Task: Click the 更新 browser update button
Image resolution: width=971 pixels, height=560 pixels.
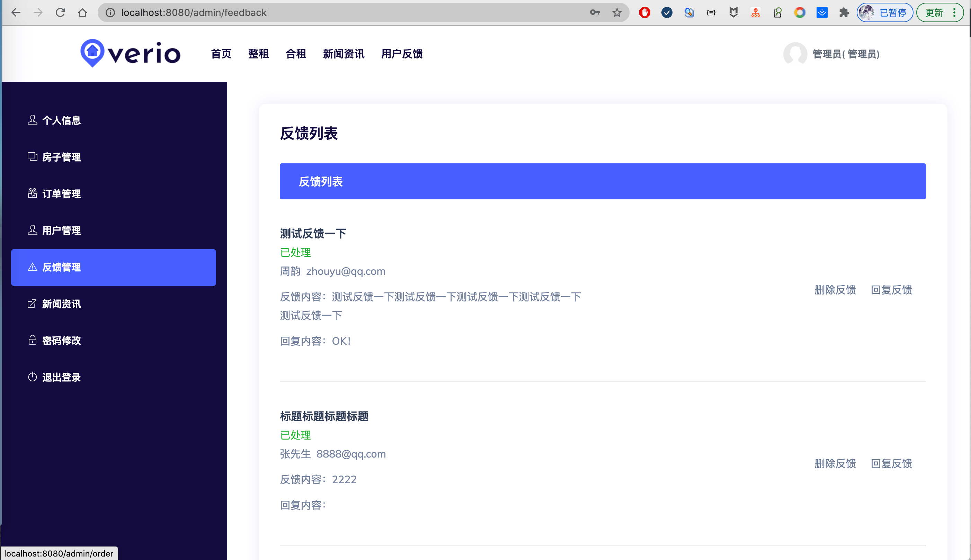Action: tap(934, 13)
